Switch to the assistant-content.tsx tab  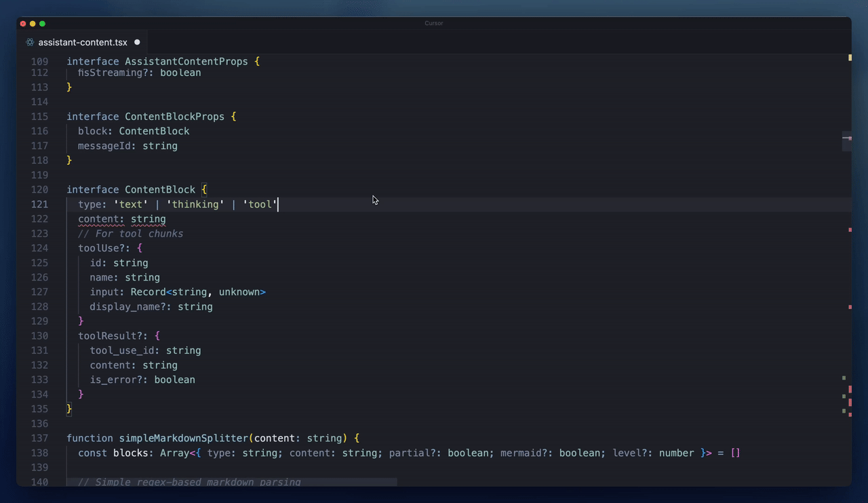click(83, 42)
